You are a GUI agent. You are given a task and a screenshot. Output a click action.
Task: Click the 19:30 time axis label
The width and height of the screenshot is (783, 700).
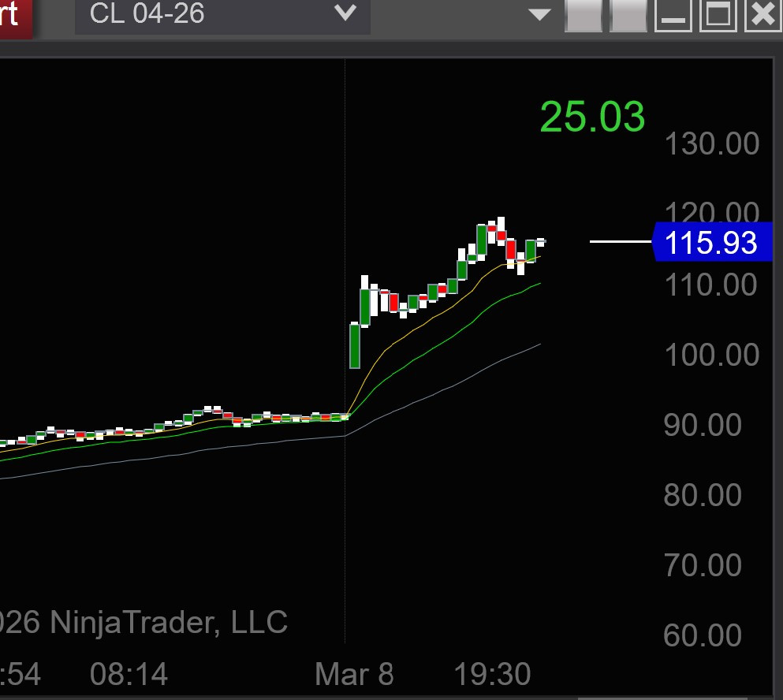(x=492, y=675)
